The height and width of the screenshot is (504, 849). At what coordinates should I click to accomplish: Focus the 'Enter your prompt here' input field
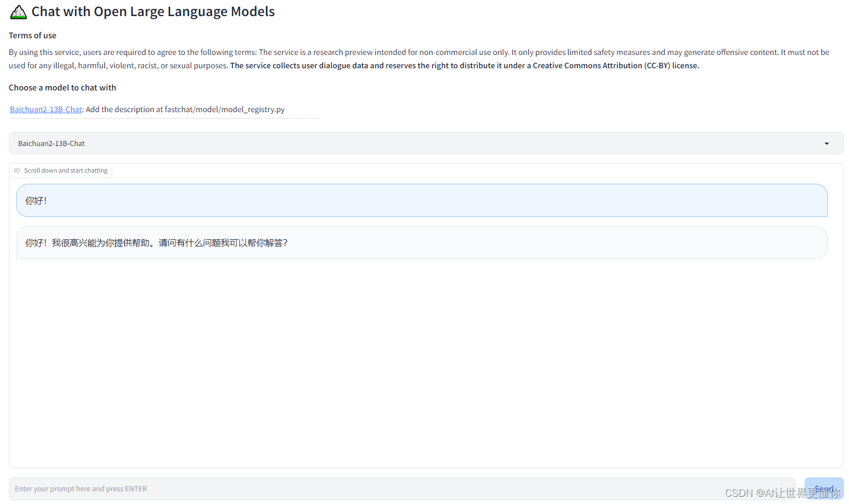click(402, 488)
